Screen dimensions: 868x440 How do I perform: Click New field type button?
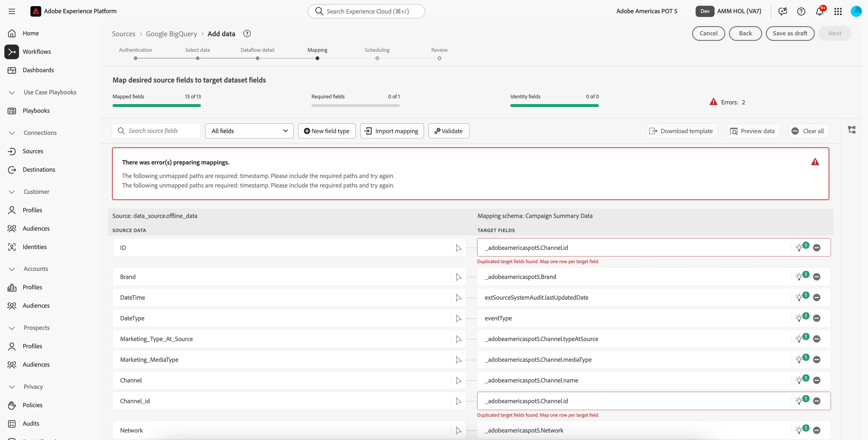(327, 131)
